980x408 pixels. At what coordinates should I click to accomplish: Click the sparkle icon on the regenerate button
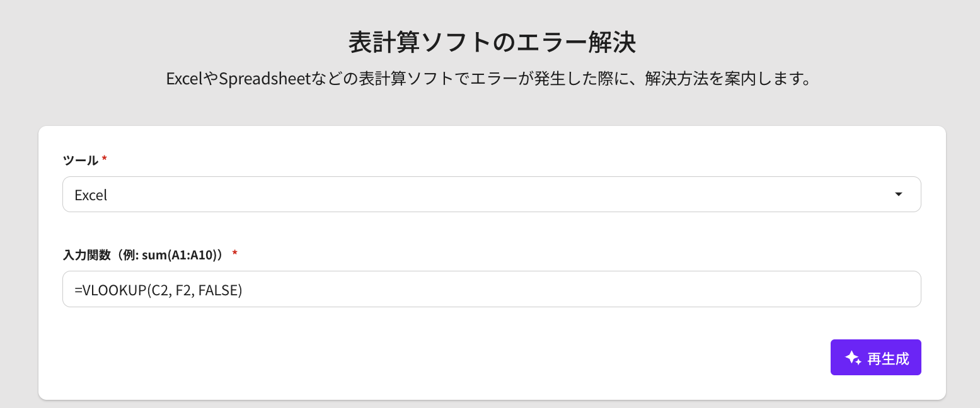853,358
